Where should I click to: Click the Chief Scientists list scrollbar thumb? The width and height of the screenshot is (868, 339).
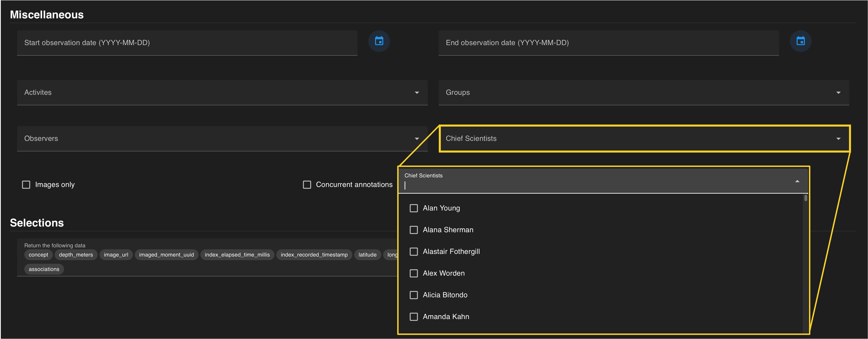tap(805, 198)
